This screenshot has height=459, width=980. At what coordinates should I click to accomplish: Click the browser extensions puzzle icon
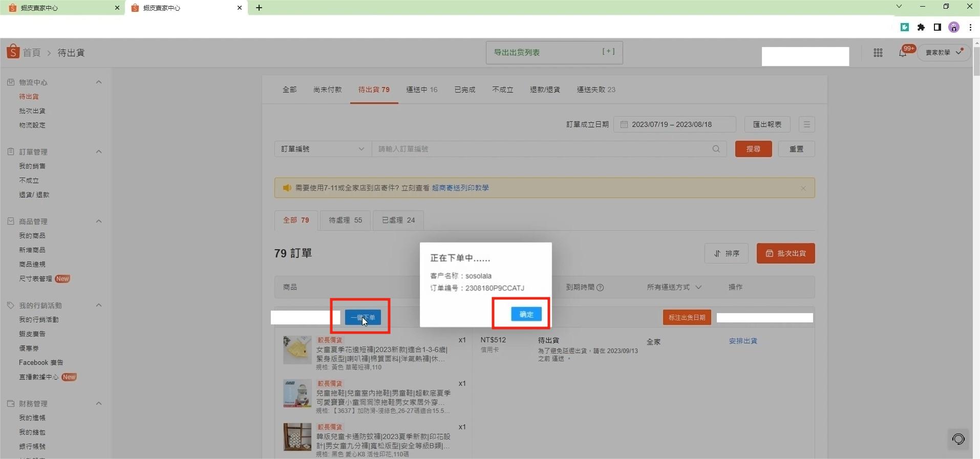pos(921,27)
